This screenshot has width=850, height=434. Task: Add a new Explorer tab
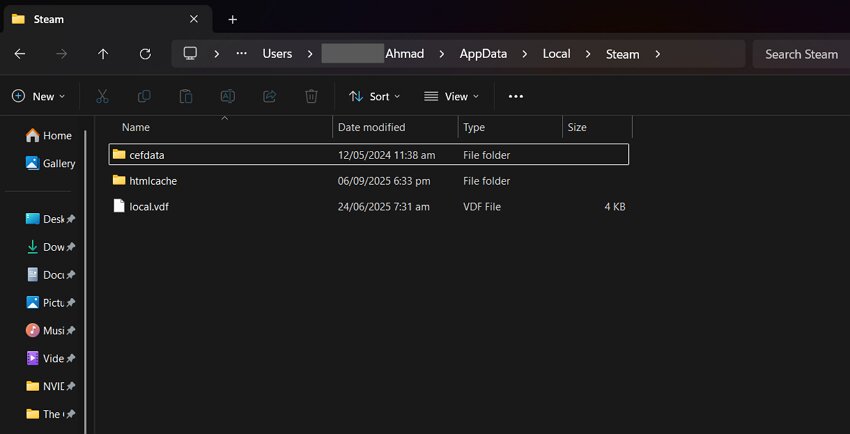(233, 20)
